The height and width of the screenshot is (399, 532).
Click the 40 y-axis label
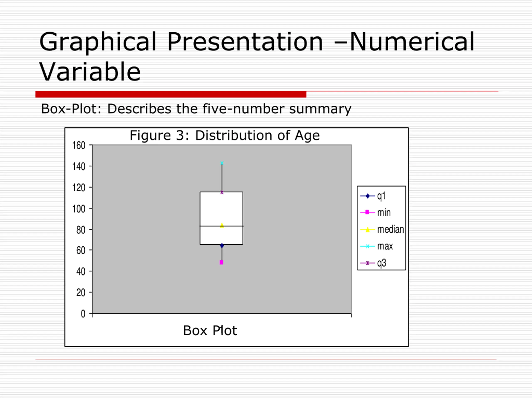point(81,271)
